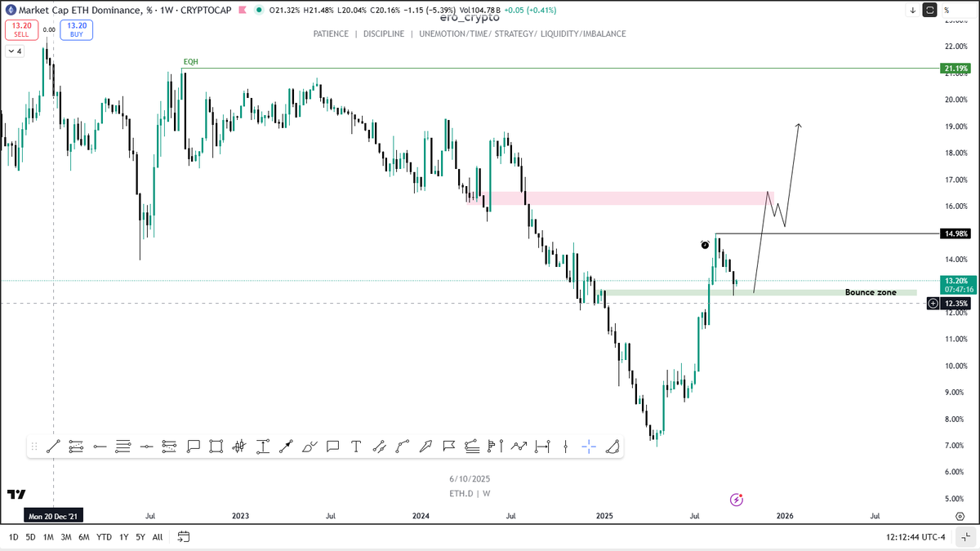The width and height of the screenshot is (980, 551).
Task: Select the blue Cross Line tool
Action: point(589,447)
